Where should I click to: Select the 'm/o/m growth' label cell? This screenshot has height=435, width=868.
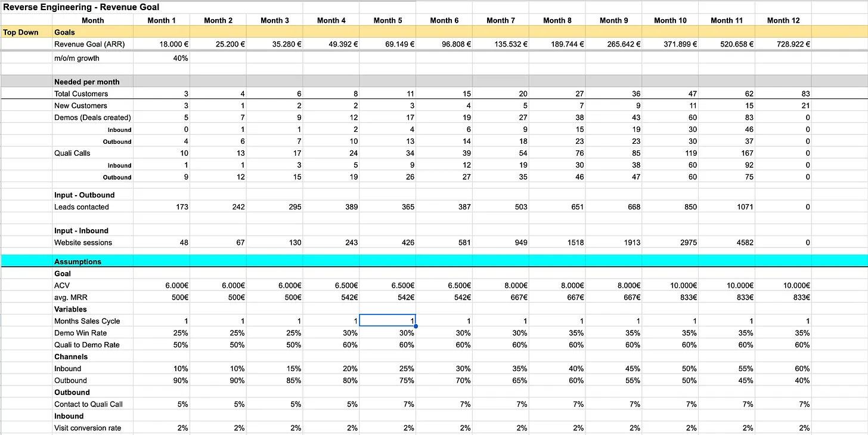77,58
